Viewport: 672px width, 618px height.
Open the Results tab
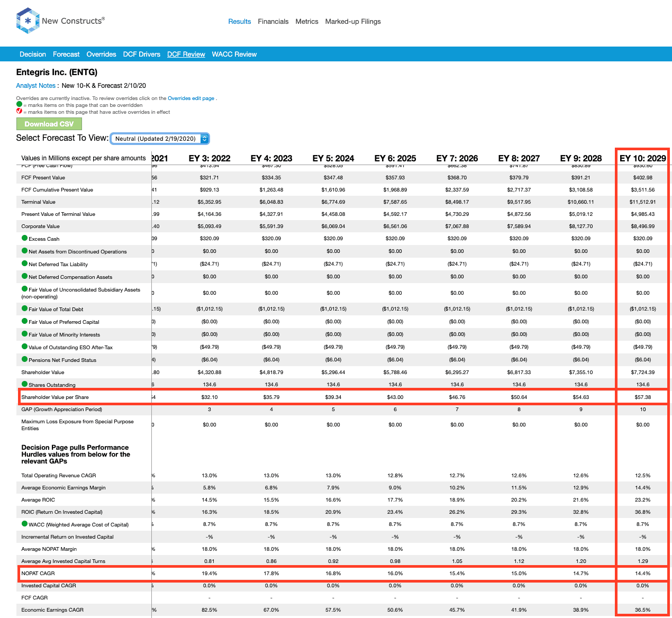(x=239, y=22)
